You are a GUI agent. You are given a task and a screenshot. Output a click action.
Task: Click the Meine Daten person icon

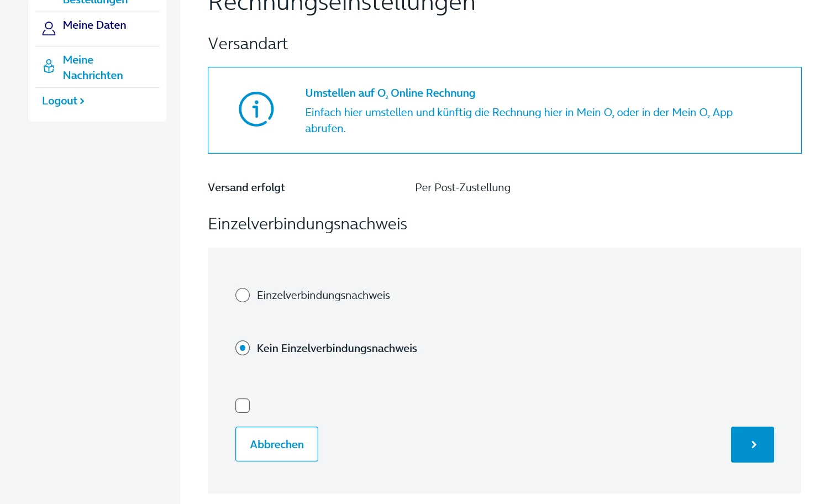49,28
